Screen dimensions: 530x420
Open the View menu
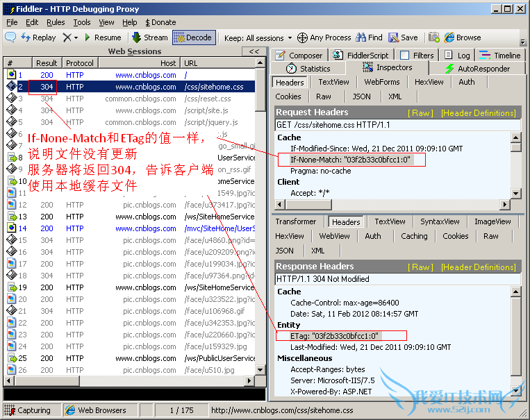click(x=106, y=22)
